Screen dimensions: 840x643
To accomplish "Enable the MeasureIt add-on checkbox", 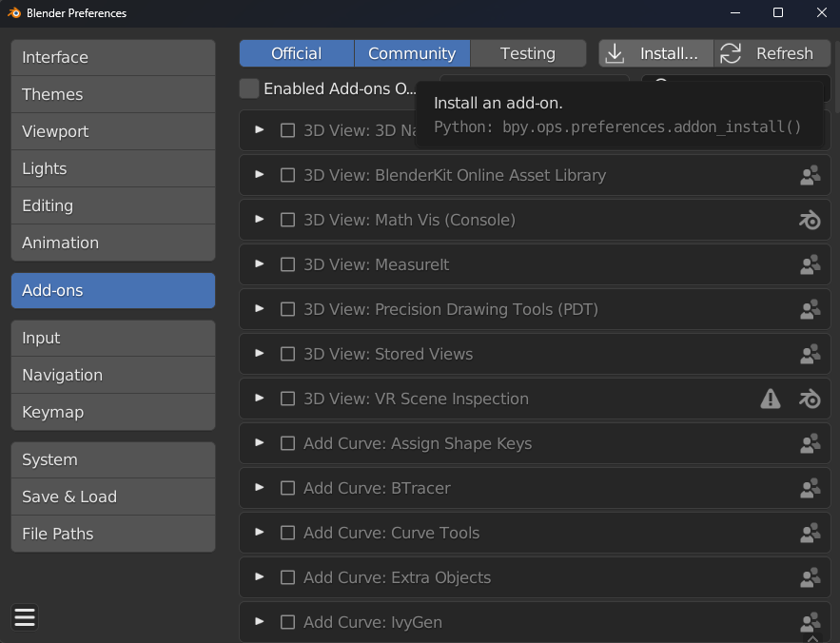I will [287, 264].
